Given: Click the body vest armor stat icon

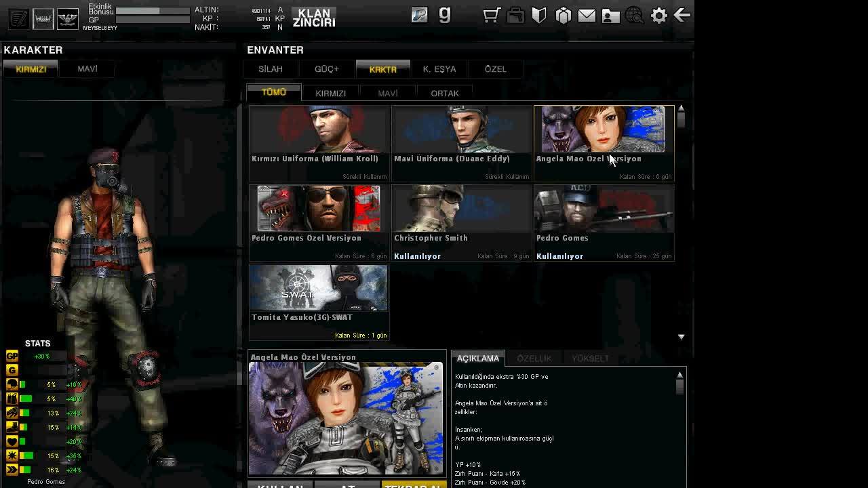Looking at the screenshot, I should (x=12, y=399).
